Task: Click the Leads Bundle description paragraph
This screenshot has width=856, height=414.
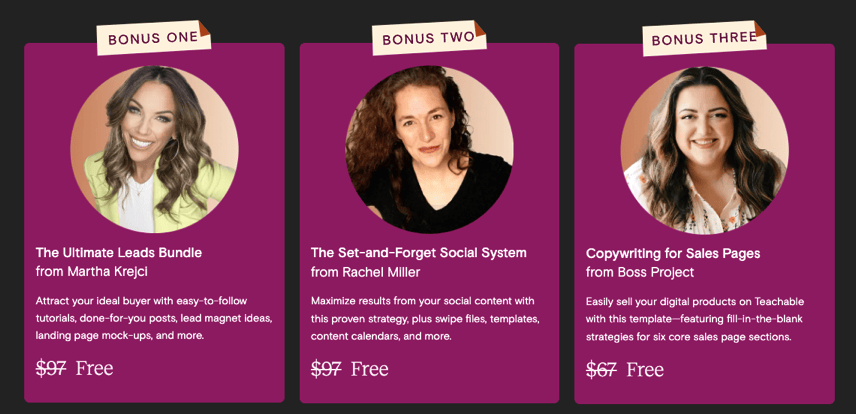Action: (x=154, y=317)
